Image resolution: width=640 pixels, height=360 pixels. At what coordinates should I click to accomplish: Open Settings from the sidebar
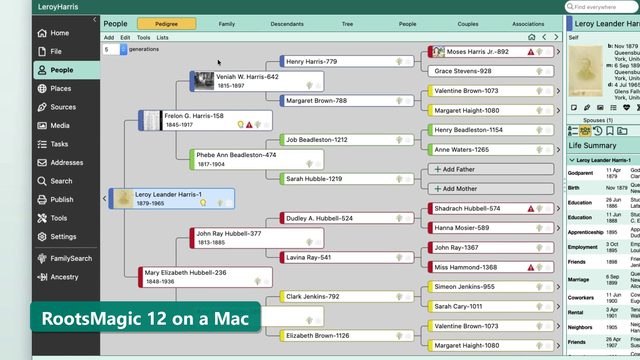pyautogui.click(x=66, y=237)
